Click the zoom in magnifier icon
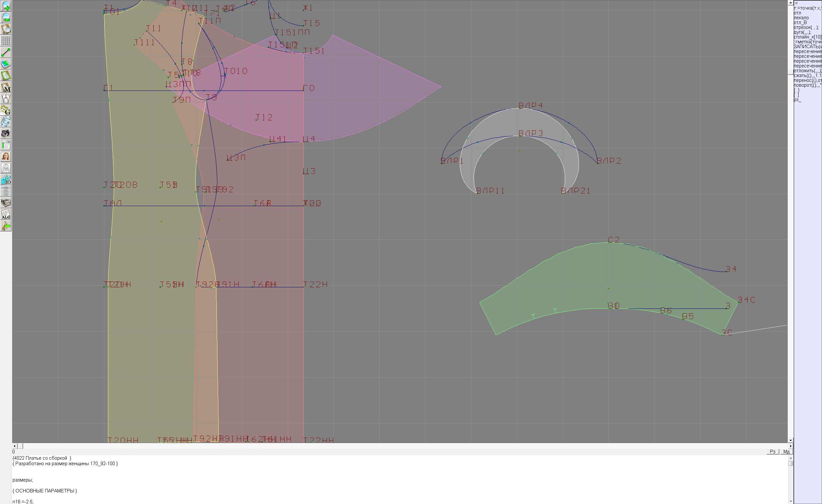The width and height of the screenshot is (822, 504). [x=6, y=6]
